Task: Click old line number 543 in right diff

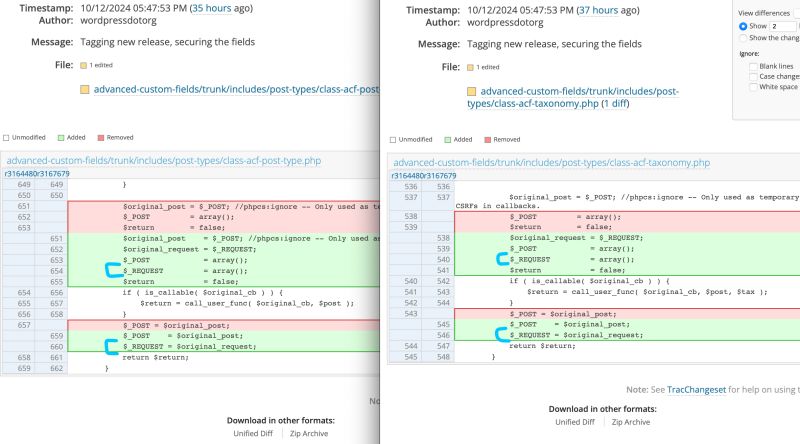Action: coord(411,313)
